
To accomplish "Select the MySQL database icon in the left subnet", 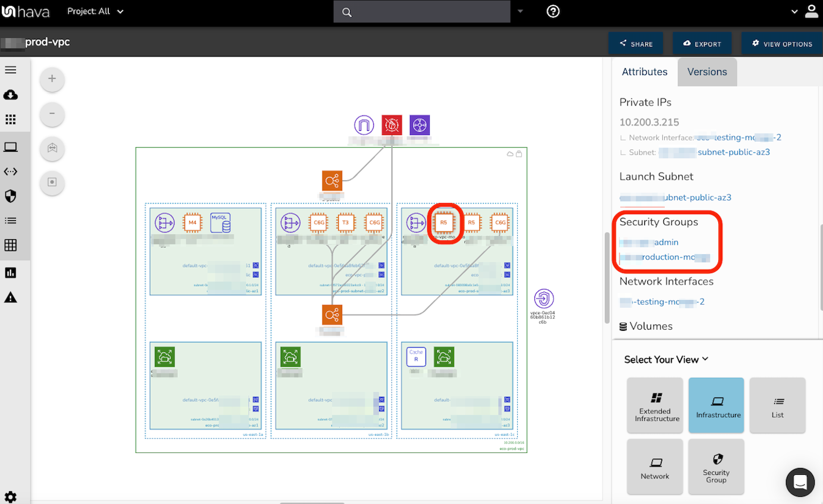I will (x=220, y=222).
